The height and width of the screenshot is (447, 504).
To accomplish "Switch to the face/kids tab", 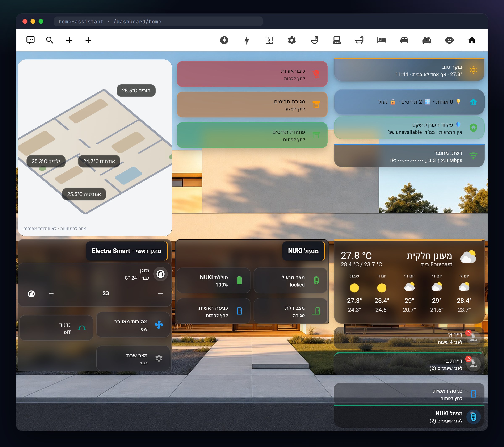I will [449, 40].
